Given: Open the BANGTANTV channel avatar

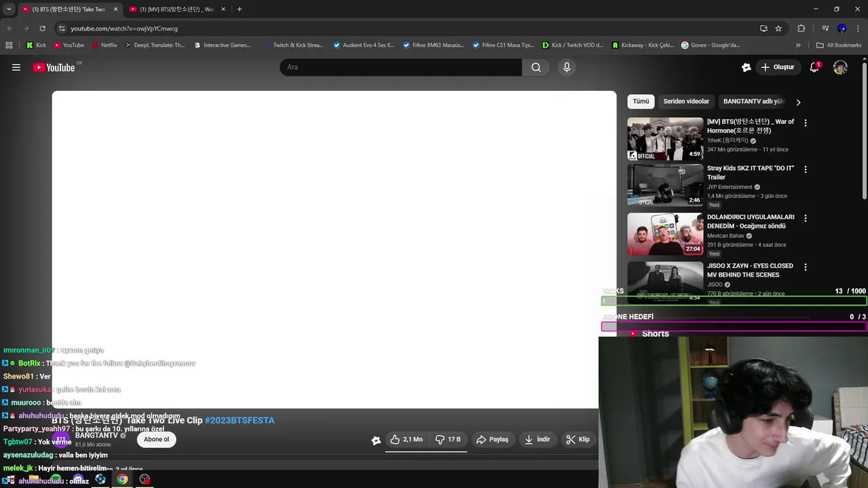Looking at the screenshot, I should (x=61, y=439).
